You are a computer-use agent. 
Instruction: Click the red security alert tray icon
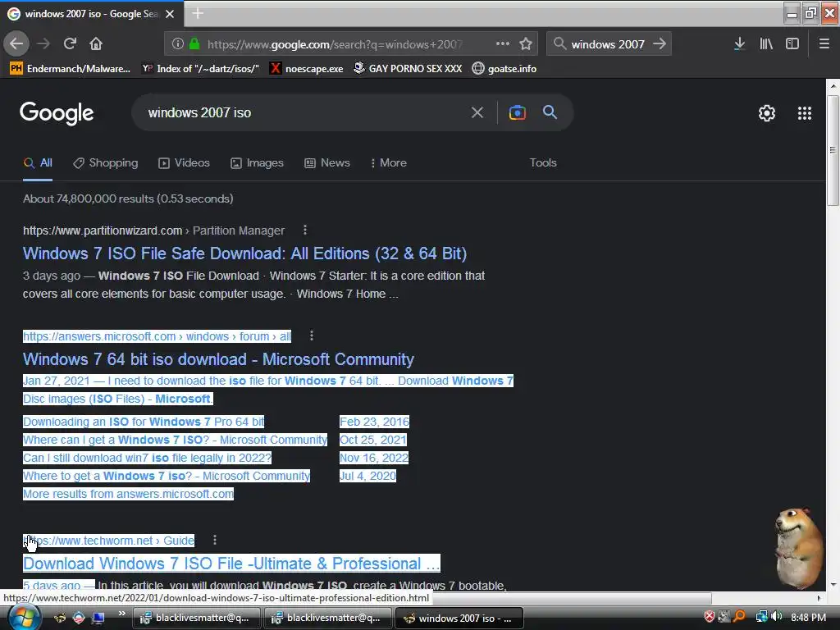pyautogui.click(x=710, y=617)
